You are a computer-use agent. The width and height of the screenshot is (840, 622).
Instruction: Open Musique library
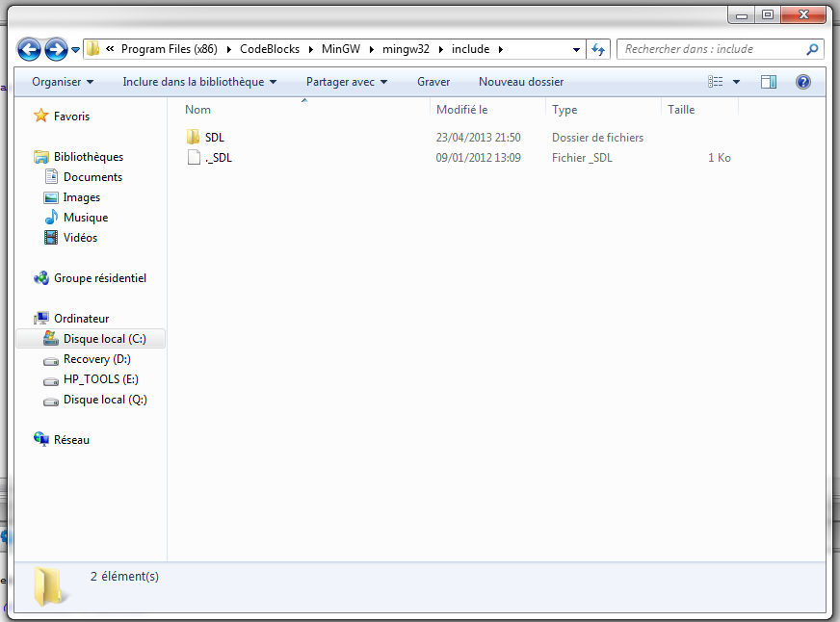point(86,218)
